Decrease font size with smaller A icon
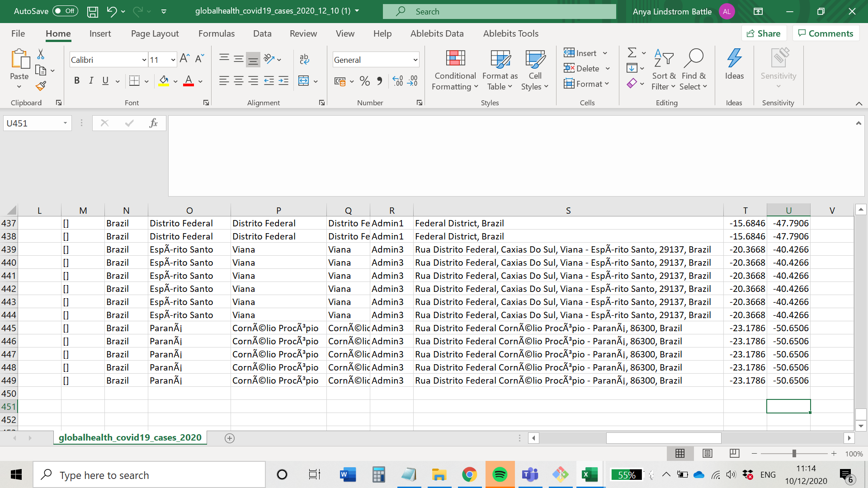Screen dimensions: 868x488 [199, 59]
